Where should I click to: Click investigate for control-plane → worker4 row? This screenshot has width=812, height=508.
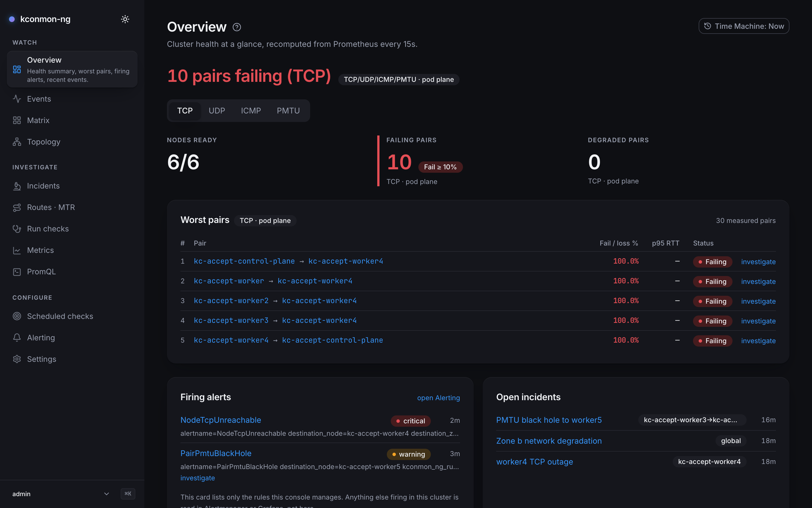pos(758,262)
